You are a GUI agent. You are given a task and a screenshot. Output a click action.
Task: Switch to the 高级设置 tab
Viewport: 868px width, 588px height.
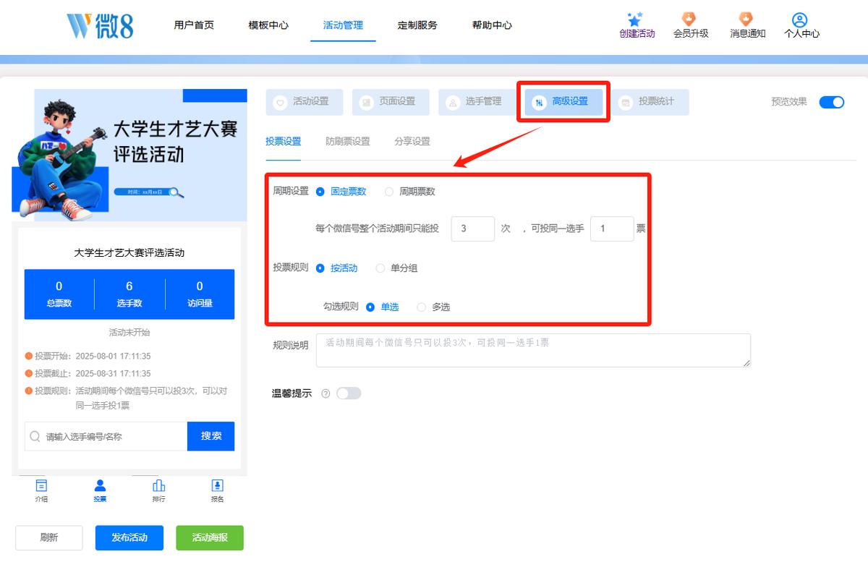point(564,102)
